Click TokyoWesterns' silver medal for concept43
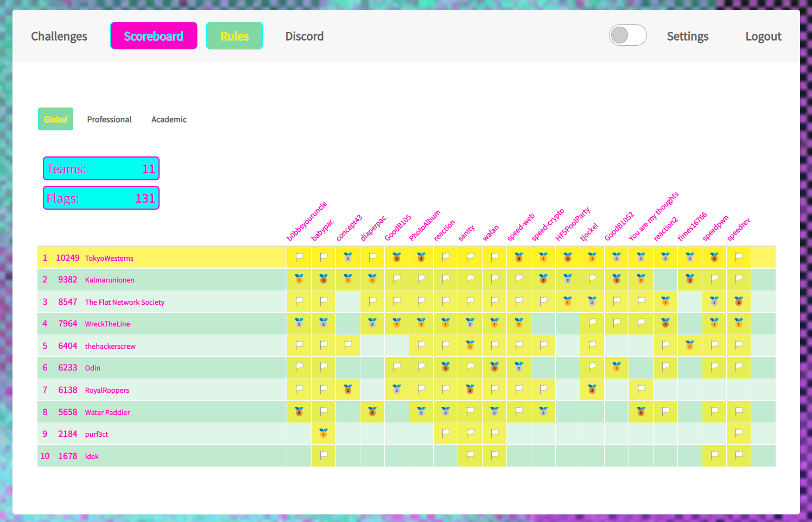Screen dimensions: 812x522 click(x=348, y=257)
